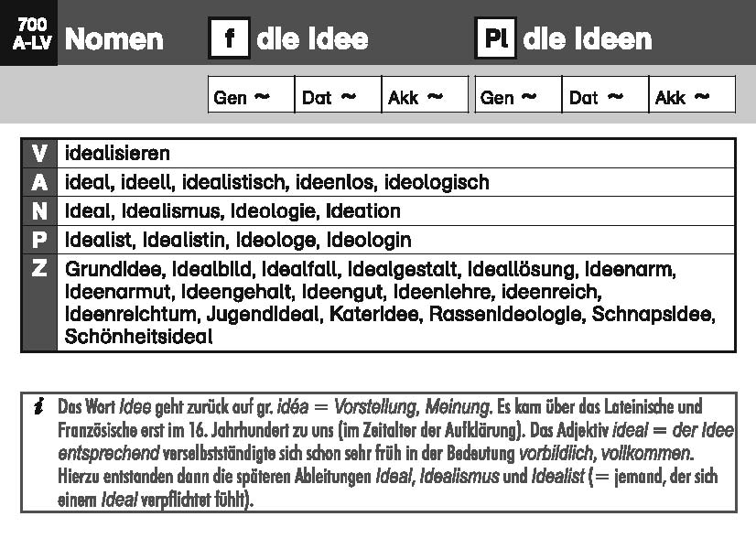Select the '700 A-LV' entry label

(29, 33)
